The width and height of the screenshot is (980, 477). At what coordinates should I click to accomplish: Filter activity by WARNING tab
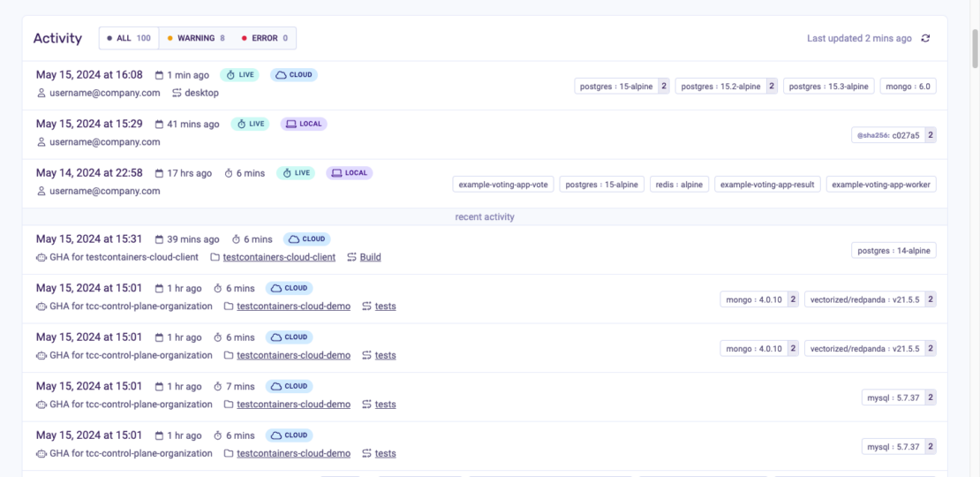click(x=195, y=38)
